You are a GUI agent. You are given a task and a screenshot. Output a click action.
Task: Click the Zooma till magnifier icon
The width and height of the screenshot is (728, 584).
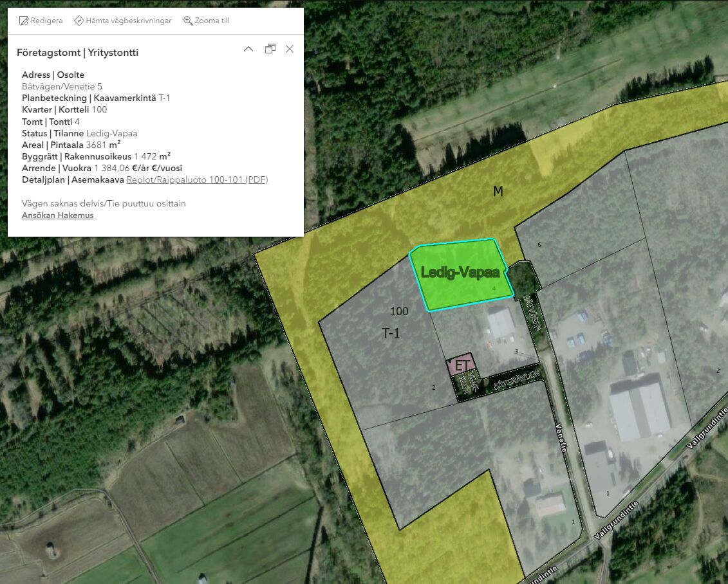[x=188, y=21]
